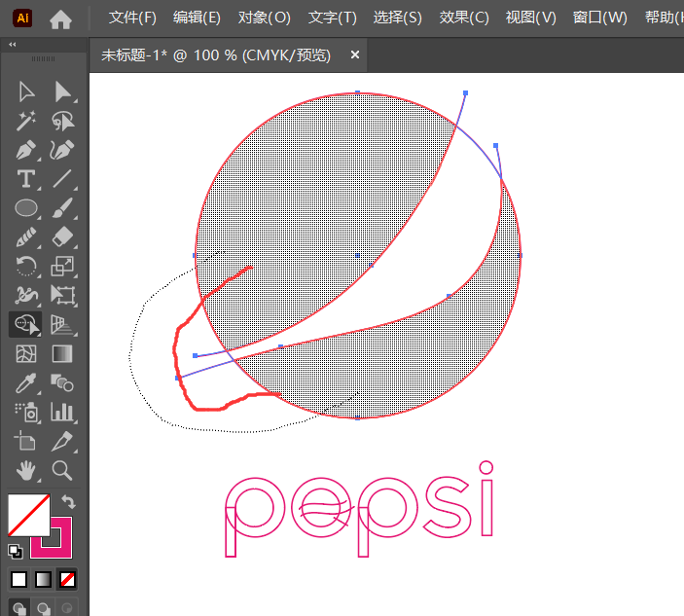The width and height of the screenshot is (684, 616).
Task: Select the Gradient tool
Action: coord(63,353)
